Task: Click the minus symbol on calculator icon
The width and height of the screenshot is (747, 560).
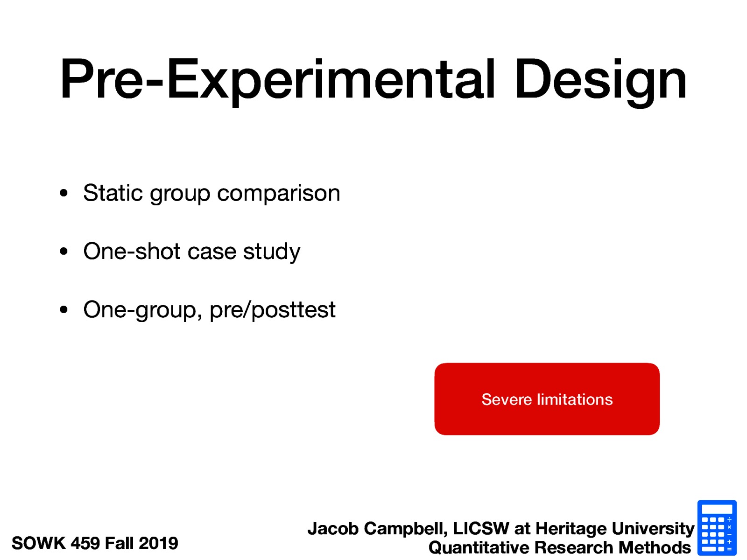Action: click(729, 534)
